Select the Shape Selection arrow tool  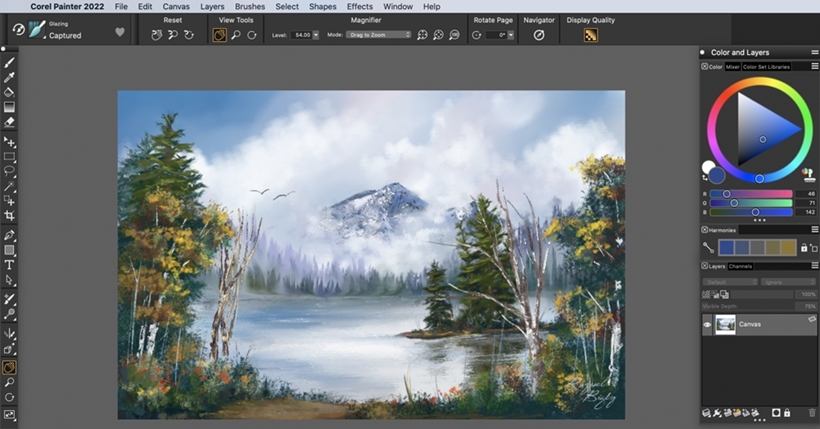(9, 280)
